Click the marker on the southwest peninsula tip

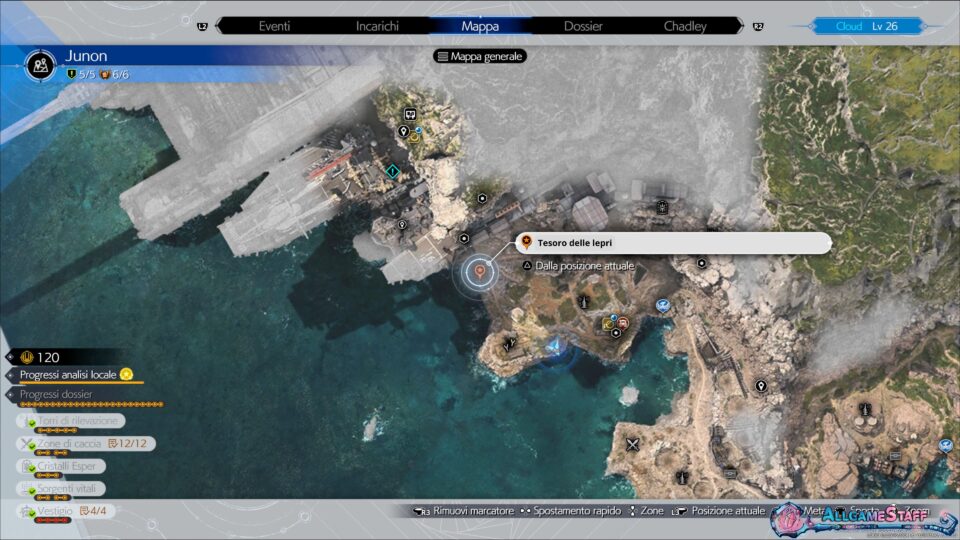coord(509,345)
